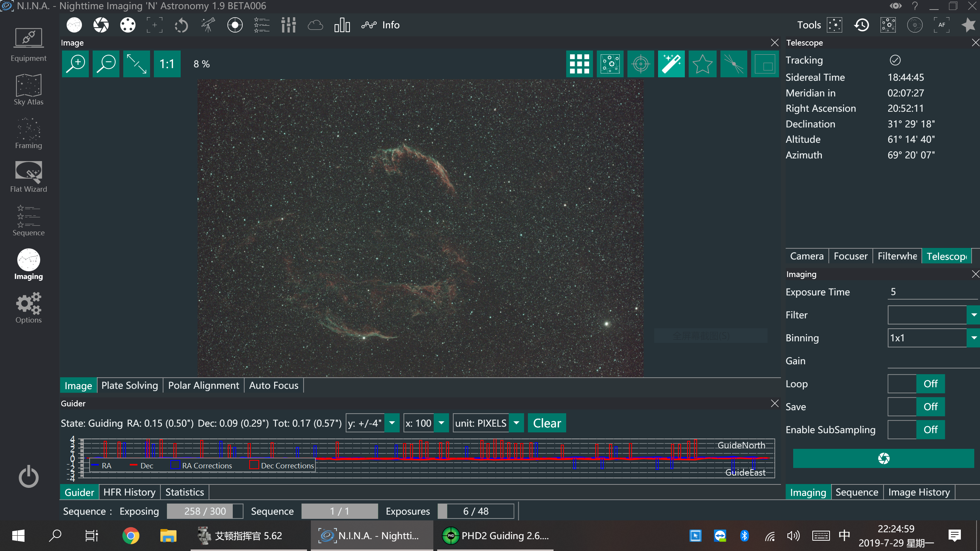This screenshot has height=551, width=980.
Task: Open the image history clock icon under Tools
Action: coord(861,25)
